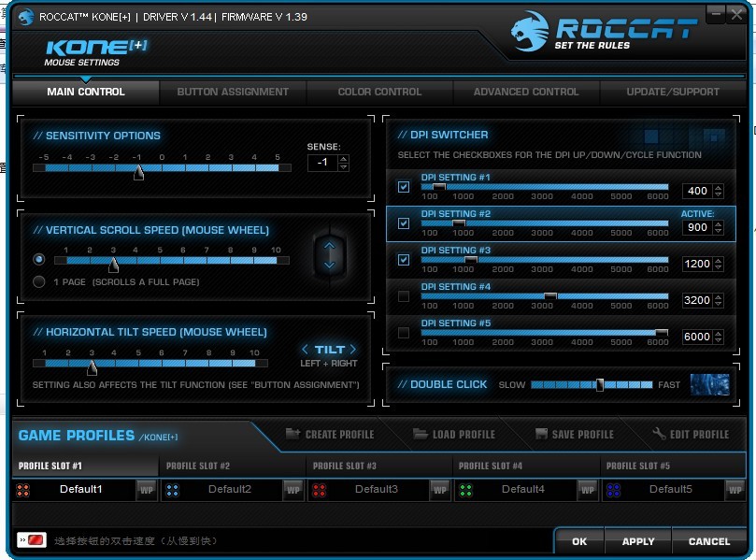Toggle DPI Setting #3 checkbox
Image resolution: width=756 pixels, height=560 pixels.
coord(404,260)
